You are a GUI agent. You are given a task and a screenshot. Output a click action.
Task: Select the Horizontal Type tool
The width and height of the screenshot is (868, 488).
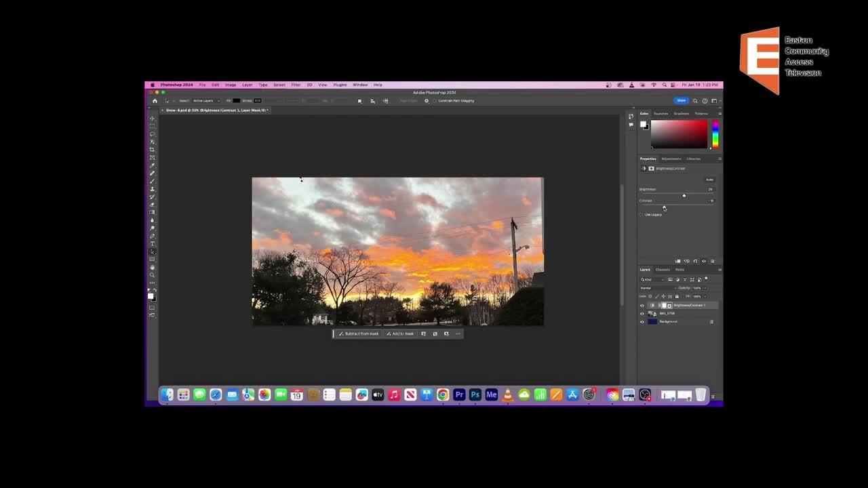[152, 243]
